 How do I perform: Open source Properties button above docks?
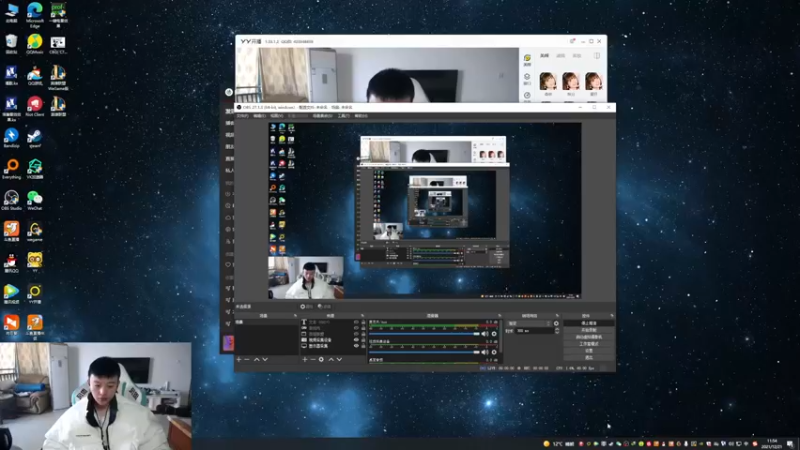[x=307, y=307]
